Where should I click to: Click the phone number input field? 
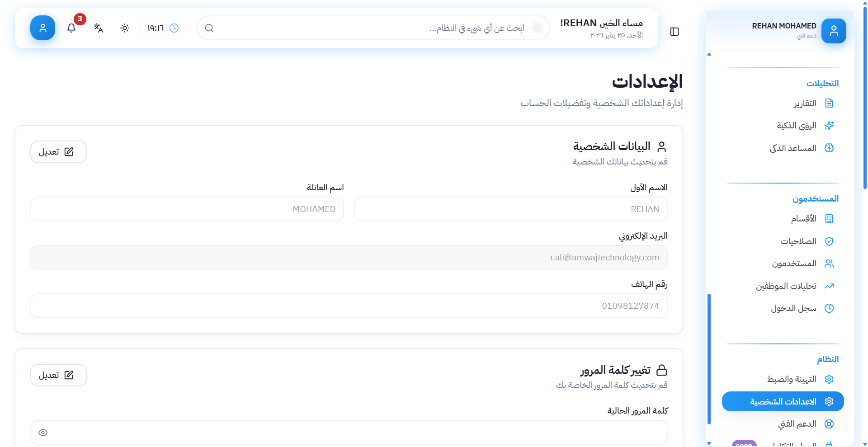point(349,306)
